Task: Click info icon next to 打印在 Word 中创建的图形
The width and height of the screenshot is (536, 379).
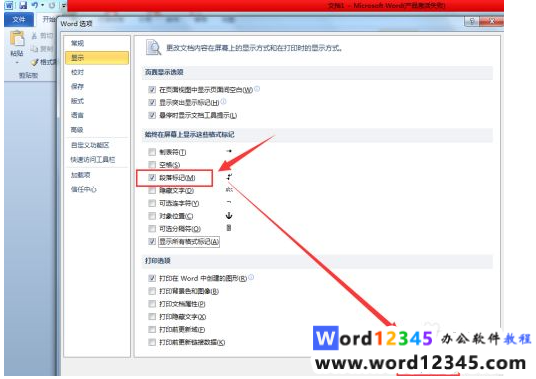Action: 251,277
